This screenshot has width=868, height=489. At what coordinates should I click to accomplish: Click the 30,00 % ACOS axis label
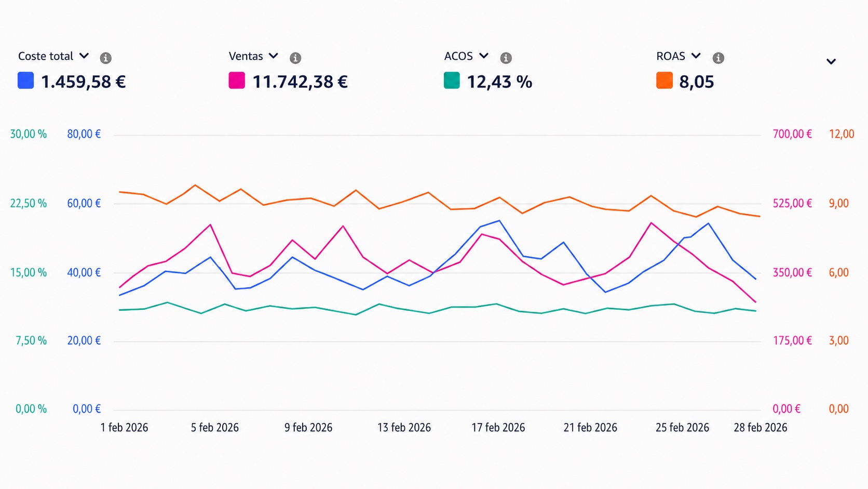click(29, 134)
